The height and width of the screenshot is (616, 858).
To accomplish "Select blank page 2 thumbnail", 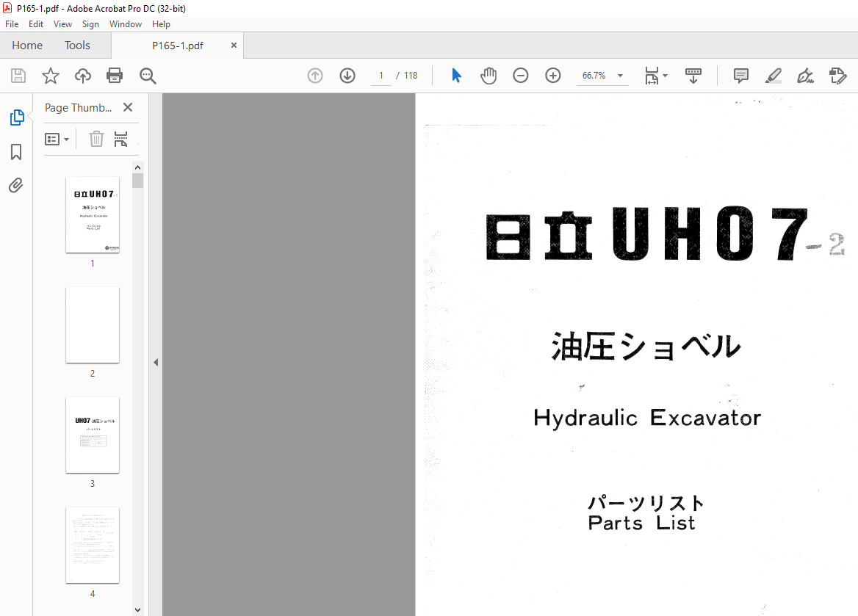I will tap(93, 325).
